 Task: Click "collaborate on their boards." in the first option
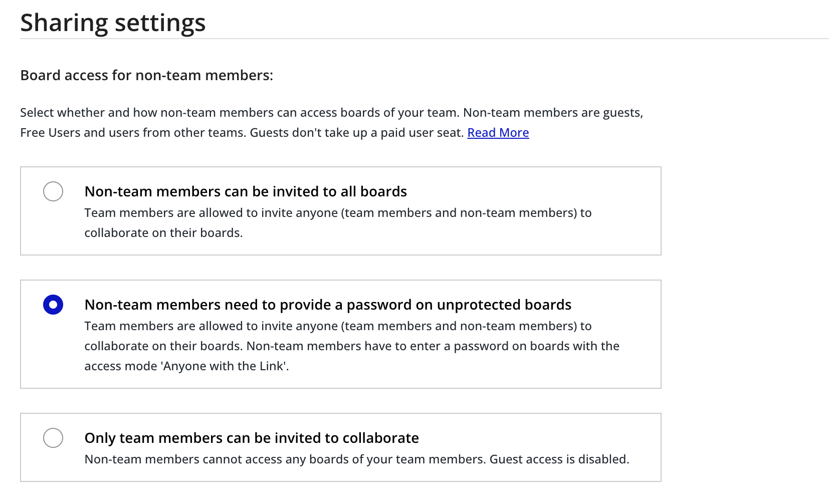pyautogui.click(x=163, y=233)
